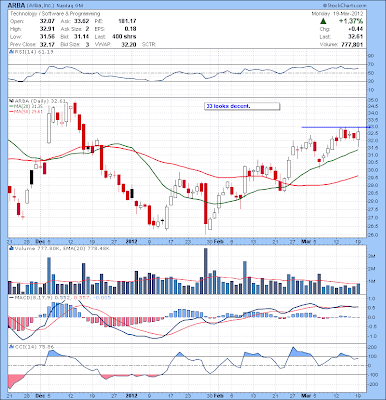Click the green up-arrow change indicator
The width and height of the screenshot is (386, 400).
point(323,21)
